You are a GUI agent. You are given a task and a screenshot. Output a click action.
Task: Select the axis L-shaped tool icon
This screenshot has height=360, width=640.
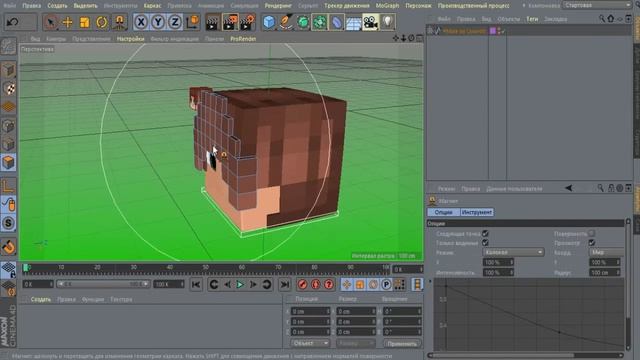(9, 186)
